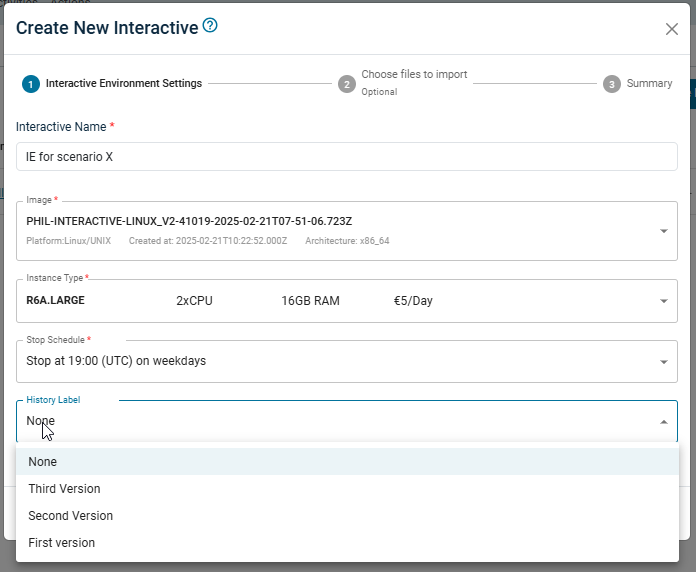Image resolution: width=696 pixels, height=572 pixels.
Task: Click the selected PHIL-INTERACTIVE-LINUX image name
Action: pos(189,221)
